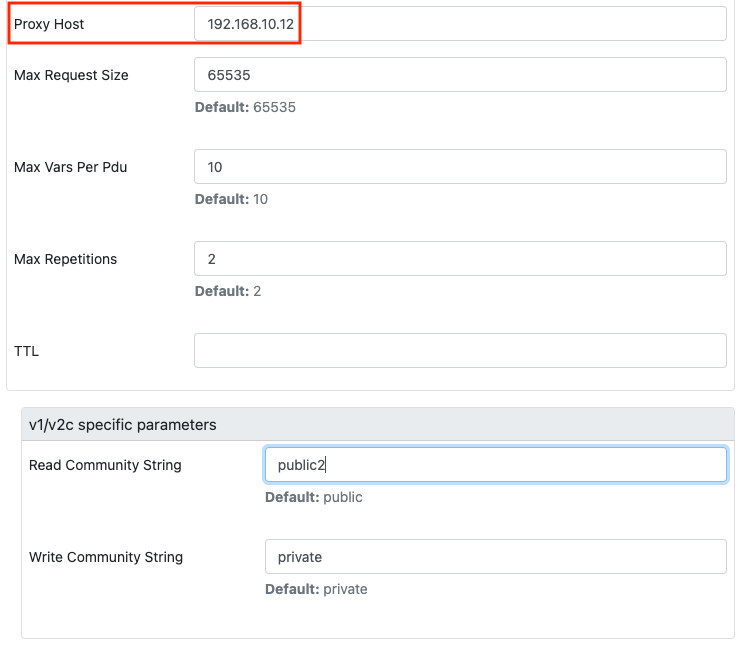Click the "TTL" label text
This screenshot has width=751, height=648.
(x=26, y=351)
